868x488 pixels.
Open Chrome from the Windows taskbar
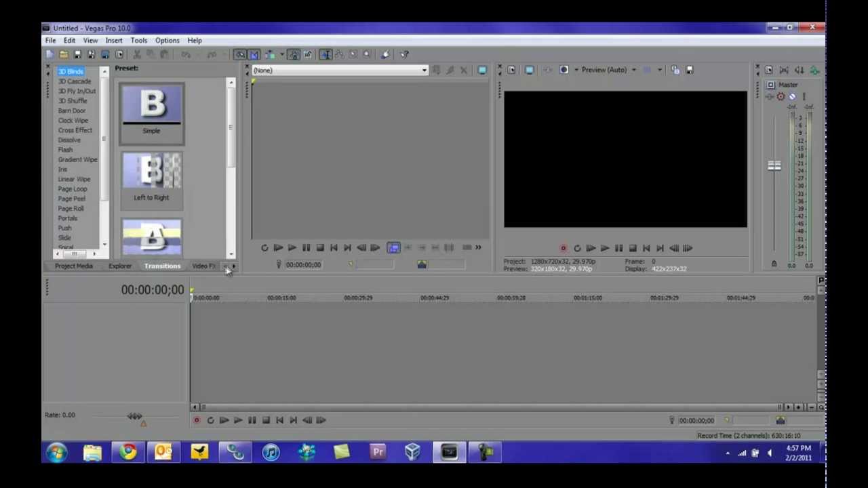tap(127, 452)
